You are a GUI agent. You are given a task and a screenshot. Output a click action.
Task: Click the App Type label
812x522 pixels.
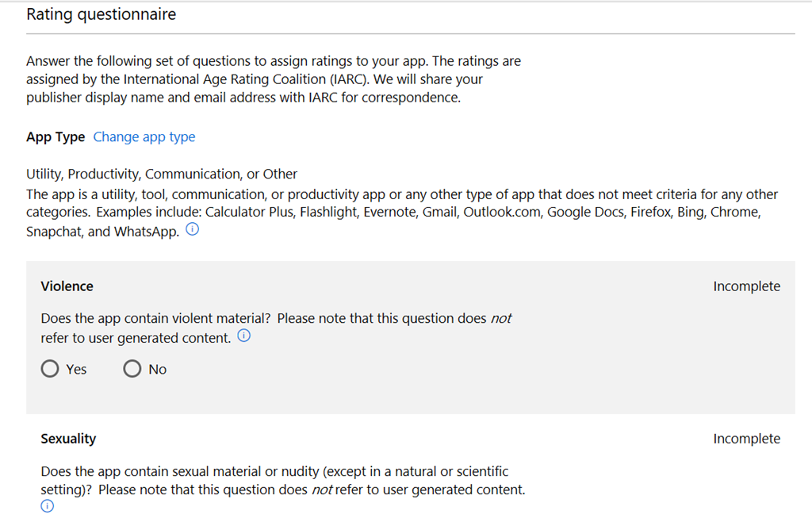[56, 137]
